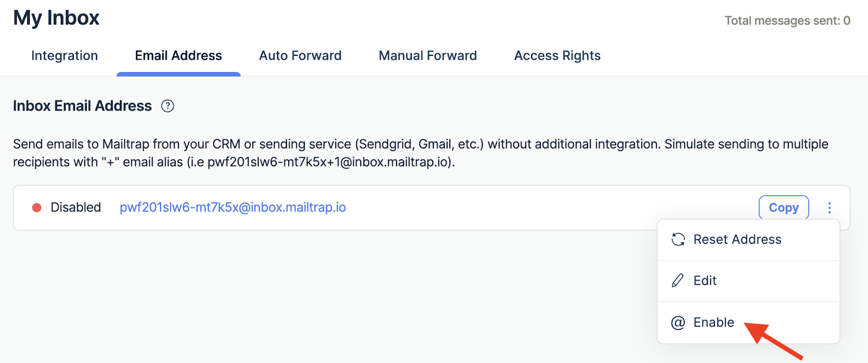This screenshot has width=868, height=363.
Task: Switch to the Auto Forward tab
Action: tap(300, 55)
